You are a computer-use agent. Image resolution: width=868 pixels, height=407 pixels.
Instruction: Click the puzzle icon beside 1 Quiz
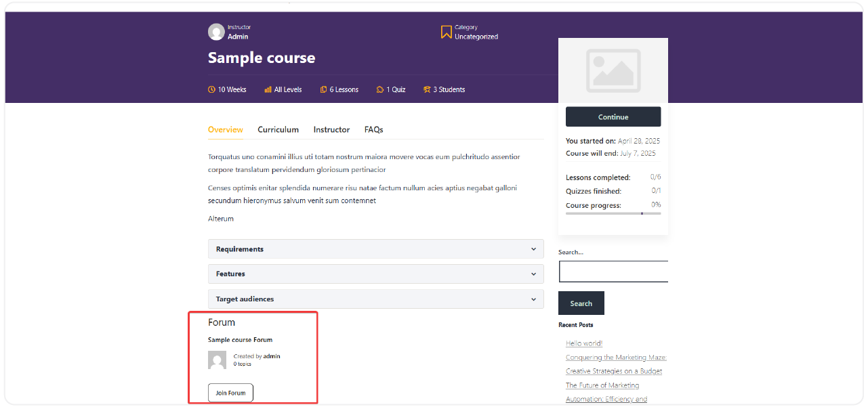tap(380, 89)
